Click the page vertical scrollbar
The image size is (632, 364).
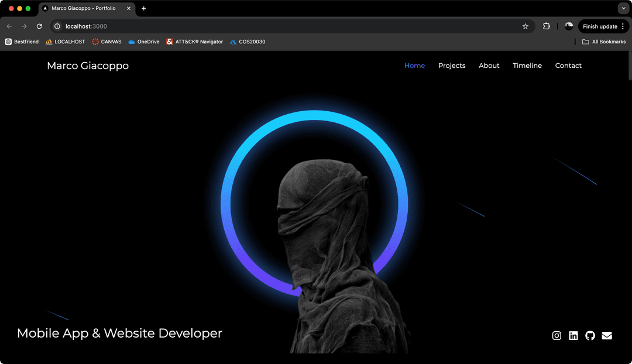pyautogui.click(x=630, y=66)
